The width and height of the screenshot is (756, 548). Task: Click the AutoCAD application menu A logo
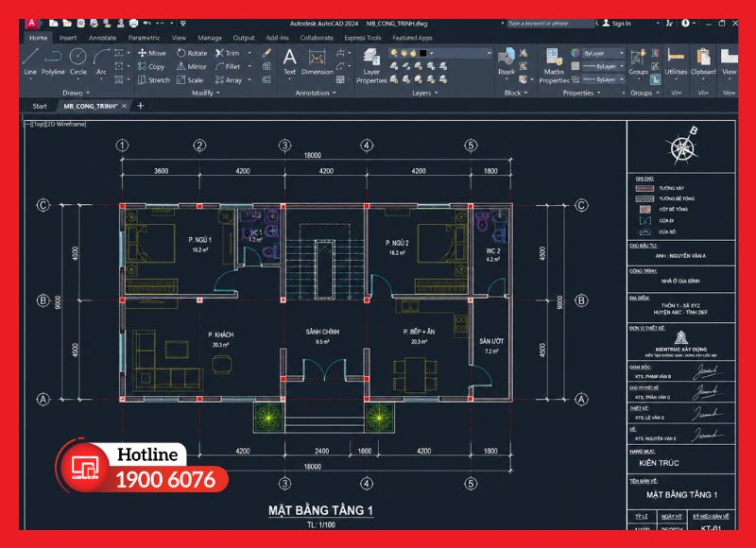[32, 23]
